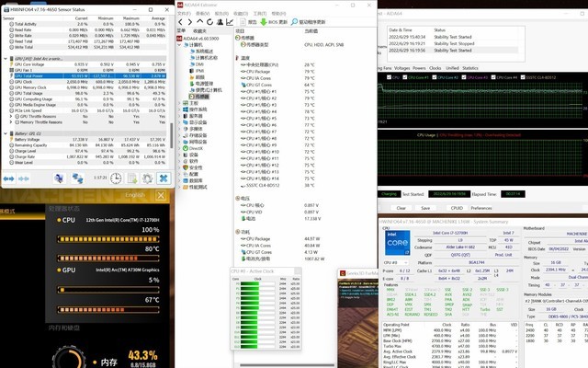This screenshot has width=588, height=368.
Task: Click Geeks3D FurMark window title
Action: point(361,273)
